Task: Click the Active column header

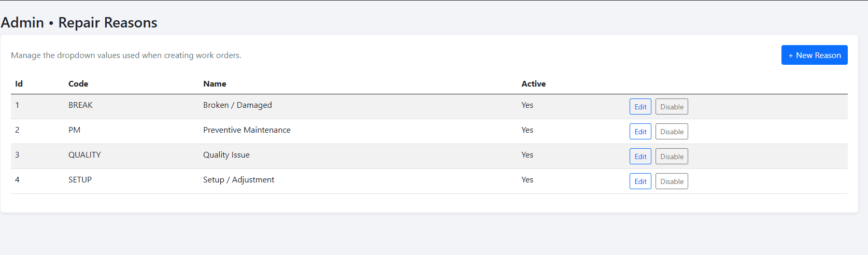Action: pos(533,84)
